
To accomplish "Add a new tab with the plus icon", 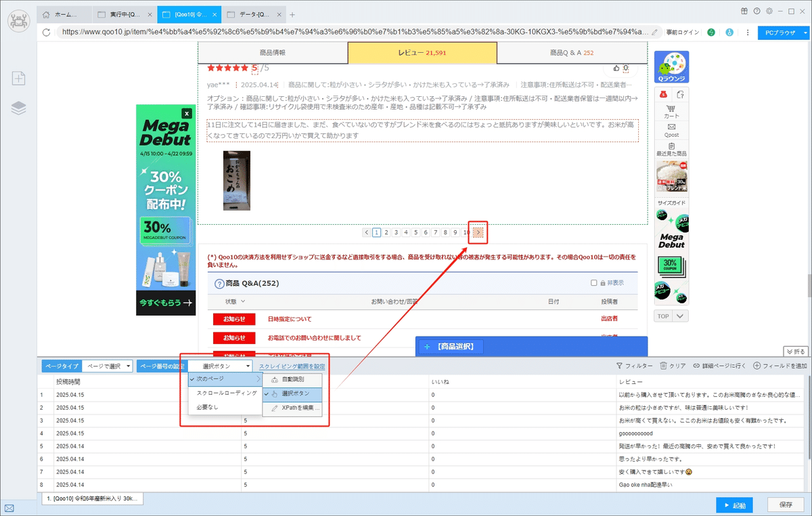I will pyautogui.click(x=292, y=14).
